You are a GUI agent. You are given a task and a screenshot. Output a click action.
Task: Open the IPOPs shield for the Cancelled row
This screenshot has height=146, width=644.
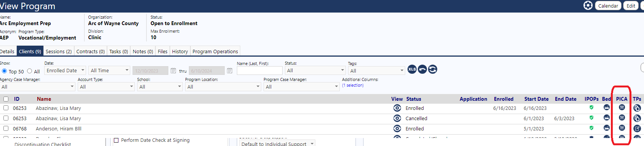(x=591, y=118)
